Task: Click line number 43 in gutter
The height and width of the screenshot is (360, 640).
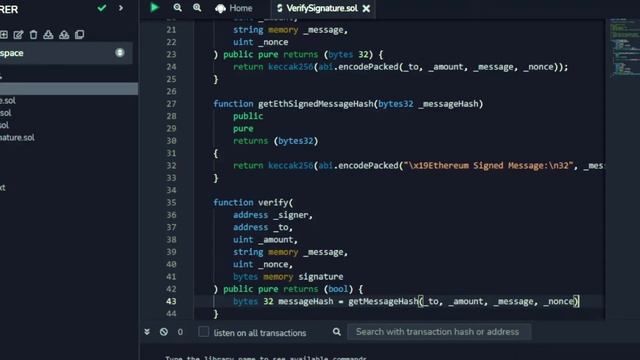Action: 171,301
